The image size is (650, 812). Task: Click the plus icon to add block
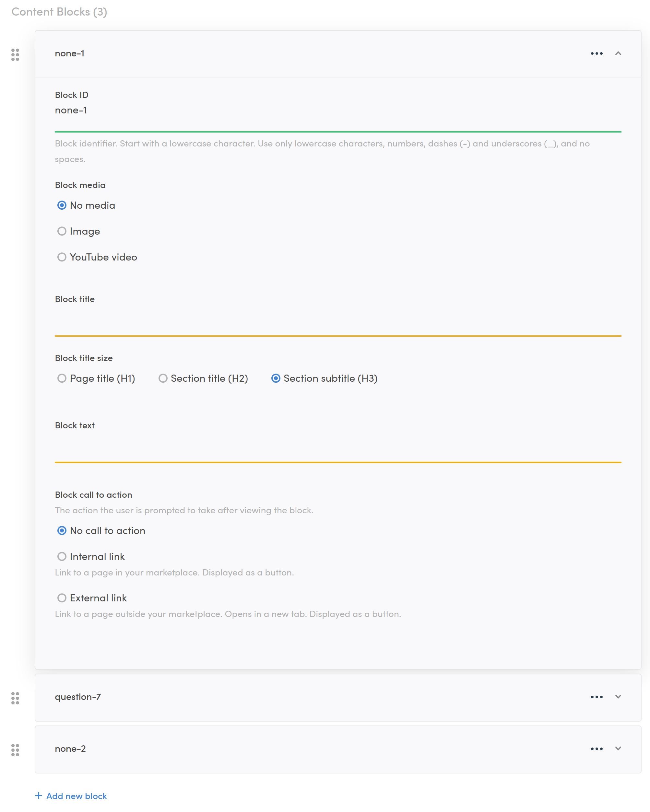pos(39,795)
